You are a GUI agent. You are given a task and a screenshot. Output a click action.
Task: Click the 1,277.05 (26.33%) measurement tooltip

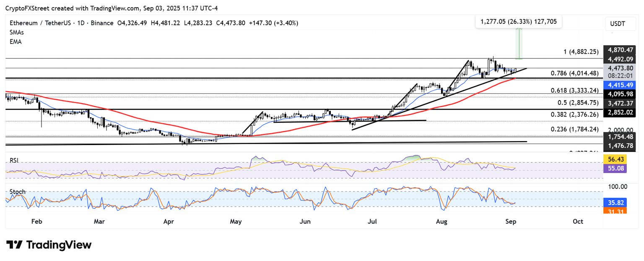click(x=518, y=22)
